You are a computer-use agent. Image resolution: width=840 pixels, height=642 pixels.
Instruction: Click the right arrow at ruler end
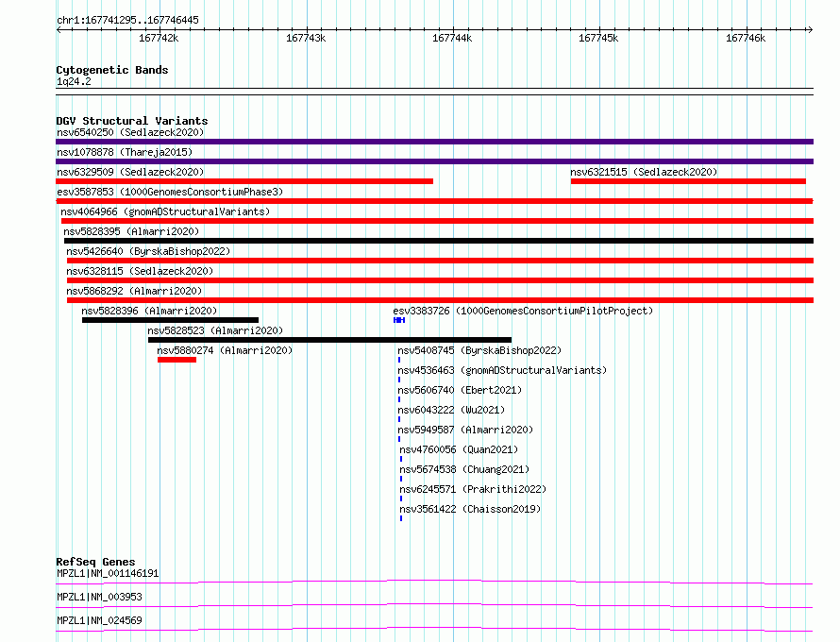tap(810, 29)
